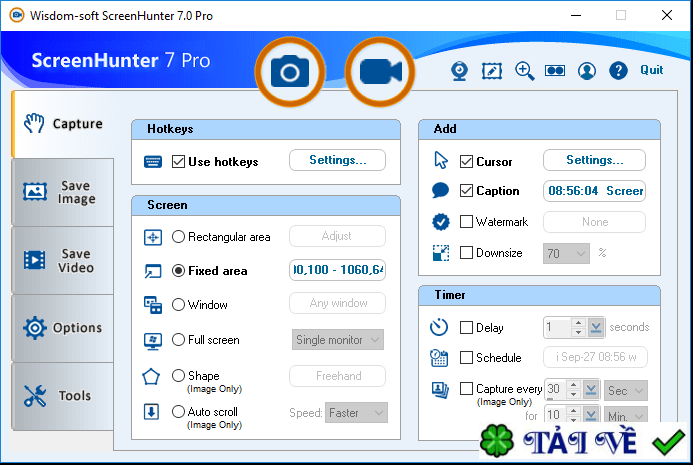
Task: Select Window radio option
Action: tap(178, 305)
